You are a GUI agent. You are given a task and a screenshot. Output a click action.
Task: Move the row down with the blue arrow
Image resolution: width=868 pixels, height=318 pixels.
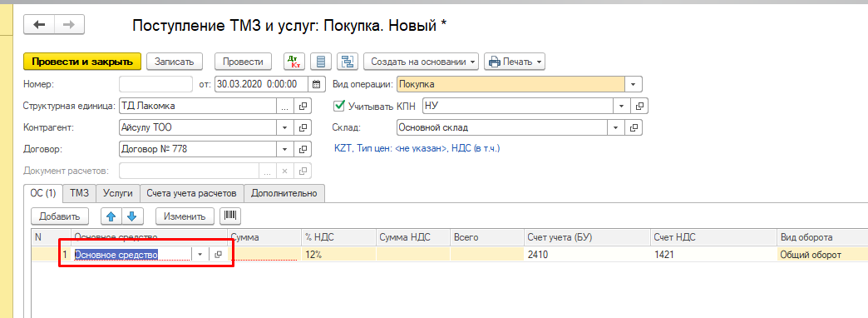pos(132,216)
